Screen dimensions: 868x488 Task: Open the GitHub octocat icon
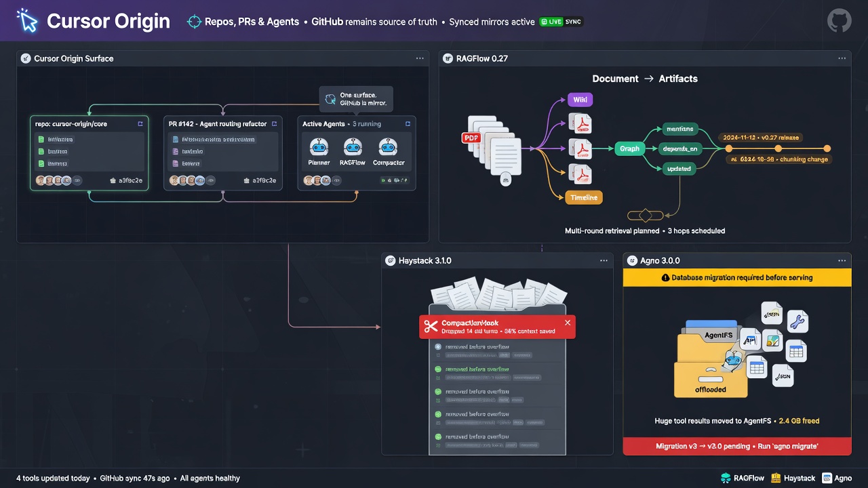tap(840, 20)
